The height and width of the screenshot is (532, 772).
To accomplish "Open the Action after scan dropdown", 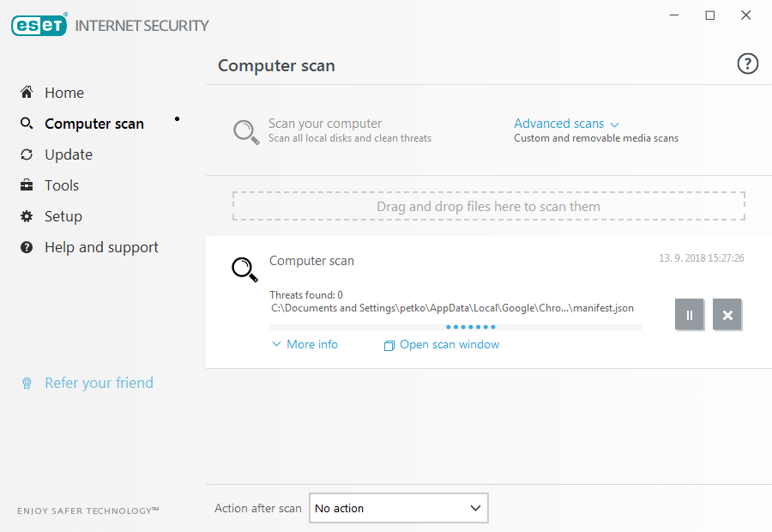I will coord(398,508).
